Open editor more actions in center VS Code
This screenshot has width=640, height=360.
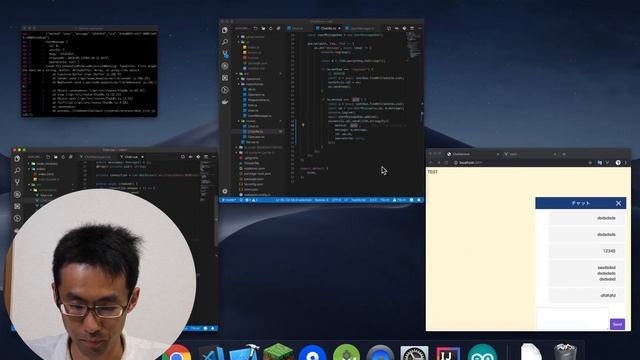(420, 29)
